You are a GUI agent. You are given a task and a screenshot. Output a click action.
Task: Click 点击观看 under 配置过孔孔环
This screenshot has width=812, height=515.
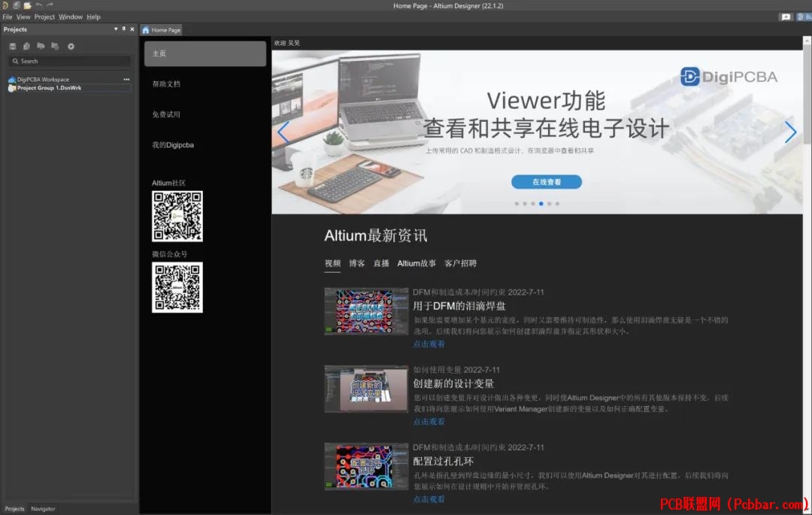pos(429,499)
